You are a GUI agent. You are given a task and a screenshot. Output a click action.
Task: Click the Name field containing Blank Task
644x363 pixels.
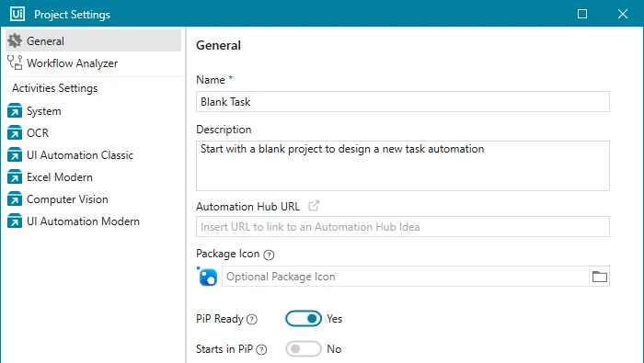tap(403, 101)
